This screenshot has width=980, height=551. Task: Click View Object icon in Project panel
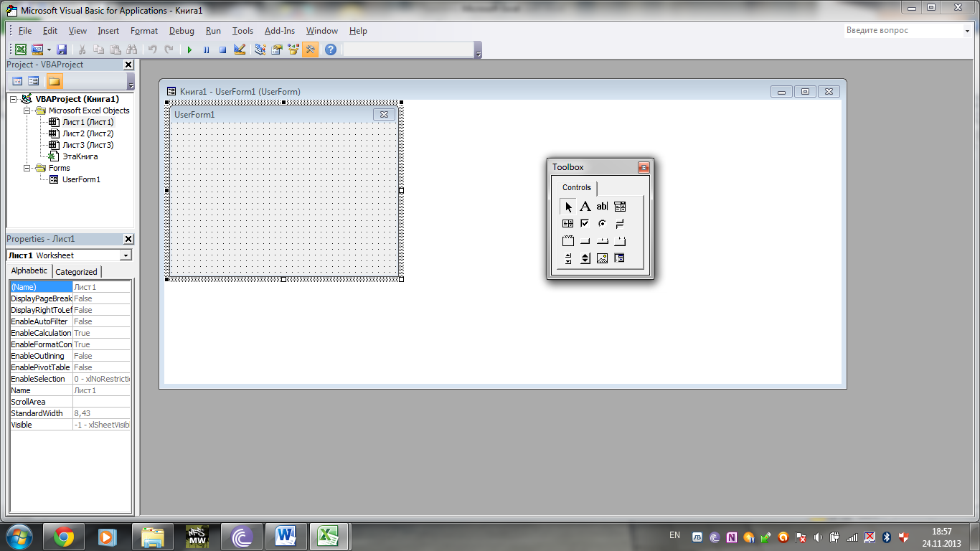(34, 81)
